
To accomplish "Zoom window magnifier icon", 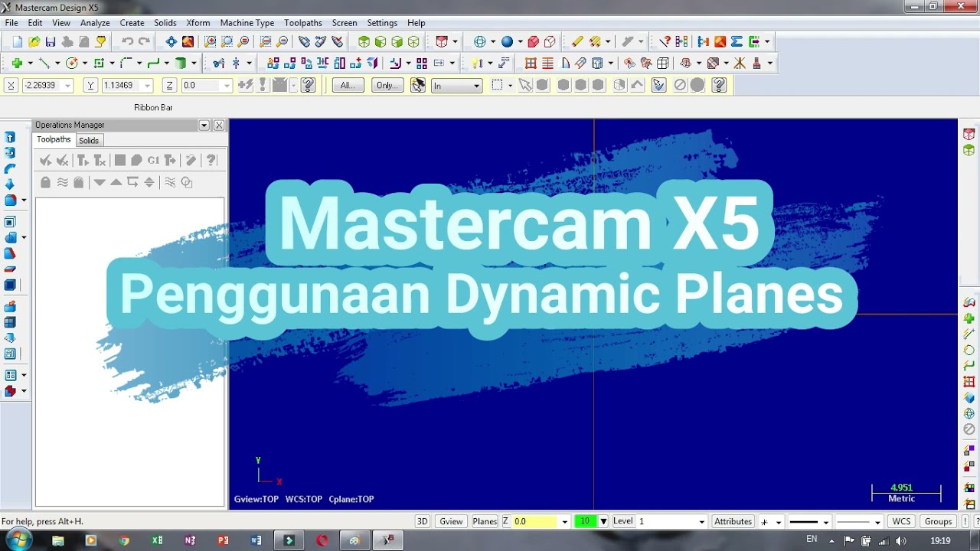I will [x=210, y=41].
